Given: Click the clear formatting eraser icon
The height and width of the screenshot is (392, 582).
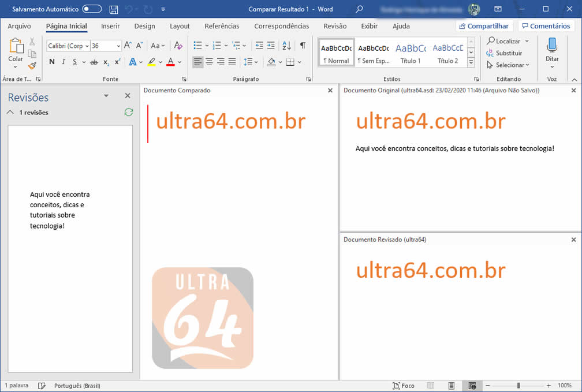Looking at the screenshot, I should pyautogui.click(x=178, y=46).
